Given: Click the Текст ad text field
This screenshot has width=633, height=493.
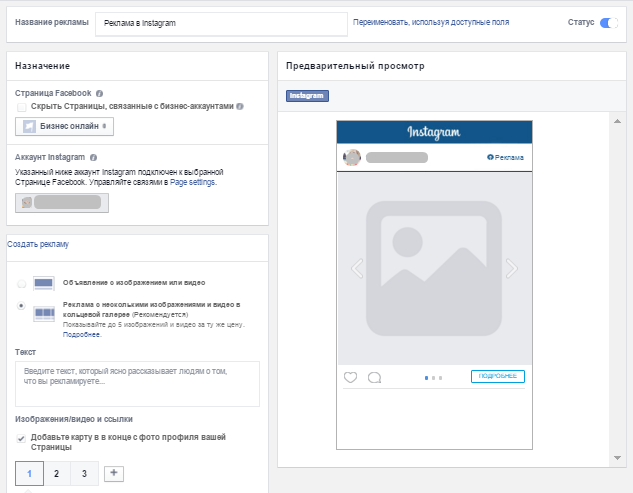Looking at the screenshot, I should [137, 383].
